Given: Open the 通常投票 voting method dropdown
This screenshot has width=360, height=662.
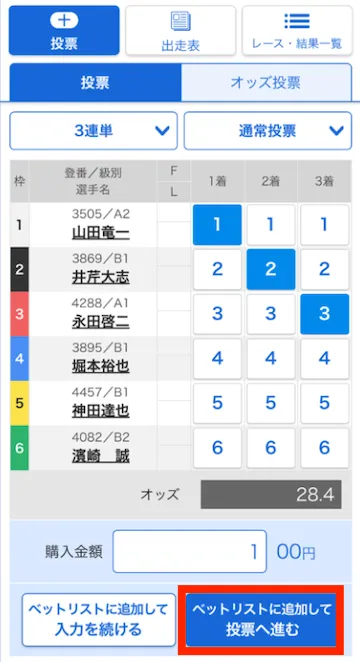Looking at the screenshot, I should [268, 131].
